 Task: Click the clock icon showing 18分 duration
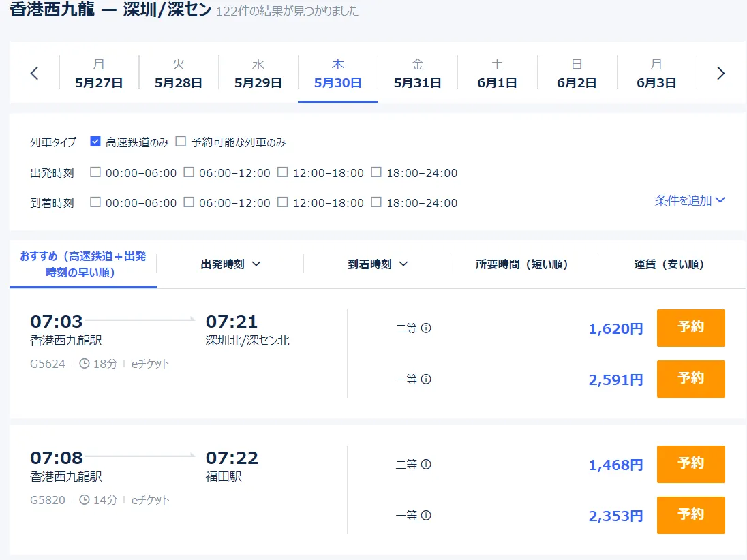(85, 364)
